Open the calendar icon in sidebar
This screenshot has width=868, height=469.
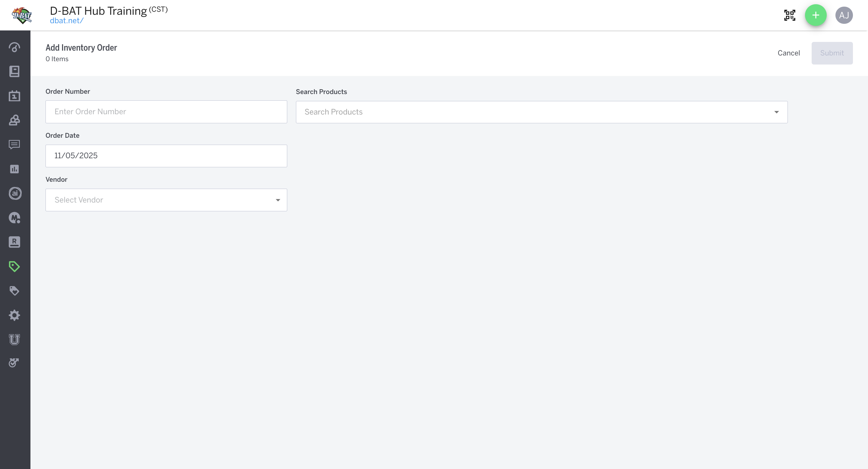[14, 96]
